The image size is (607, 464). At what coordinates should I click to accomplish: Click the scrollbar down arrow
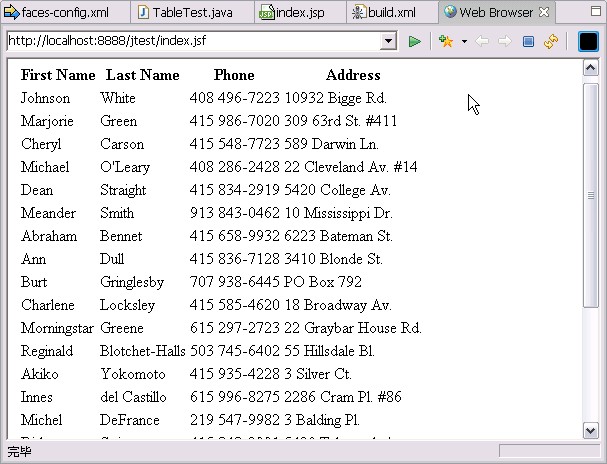(x=590, y=430)
